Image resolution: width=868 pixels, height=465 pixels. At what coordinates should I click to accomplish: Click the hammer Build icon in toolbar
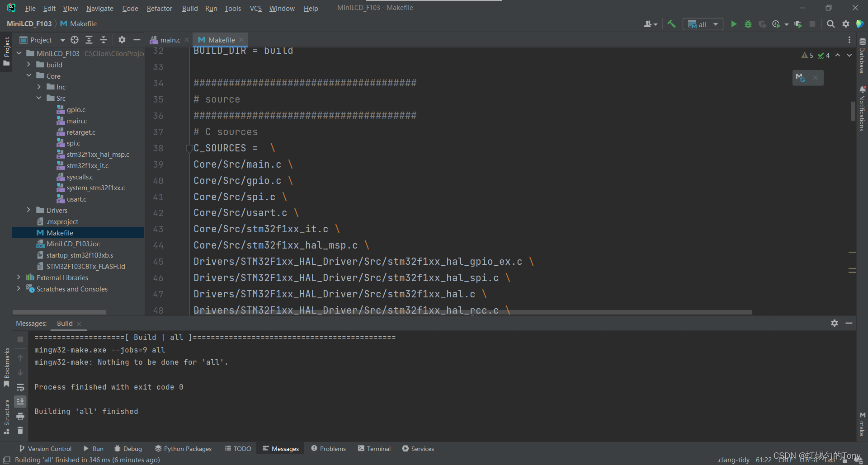pyautogui.click(x=671, y=24)
